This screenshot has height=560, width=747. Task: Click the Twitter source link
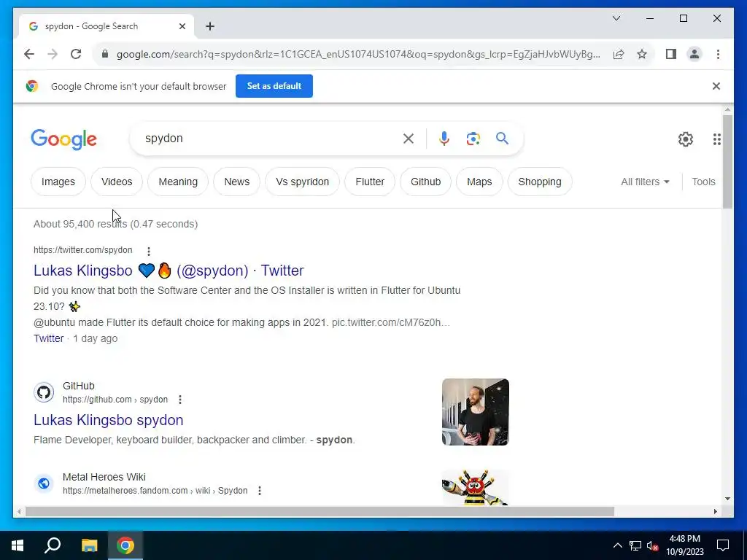49,338
